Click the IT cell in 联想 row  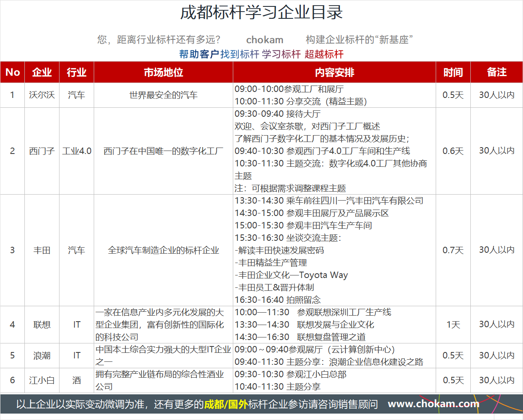[x=77, y=325]
